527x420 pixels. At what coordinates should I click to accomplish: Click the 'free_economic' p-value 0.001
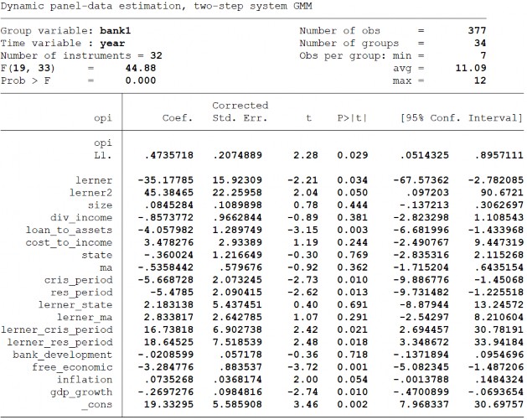click(x=352, y=366)
